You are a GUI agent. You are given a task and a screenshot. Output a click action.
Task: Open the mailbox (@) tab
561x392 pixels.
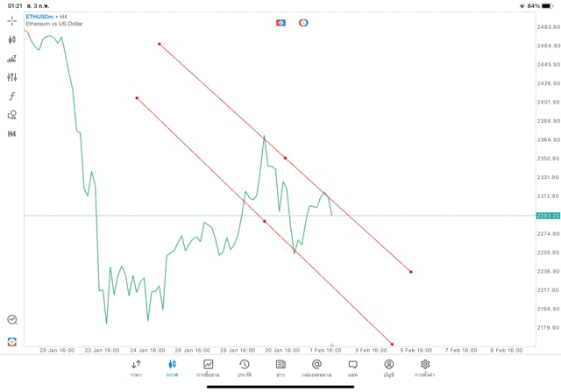316,367
